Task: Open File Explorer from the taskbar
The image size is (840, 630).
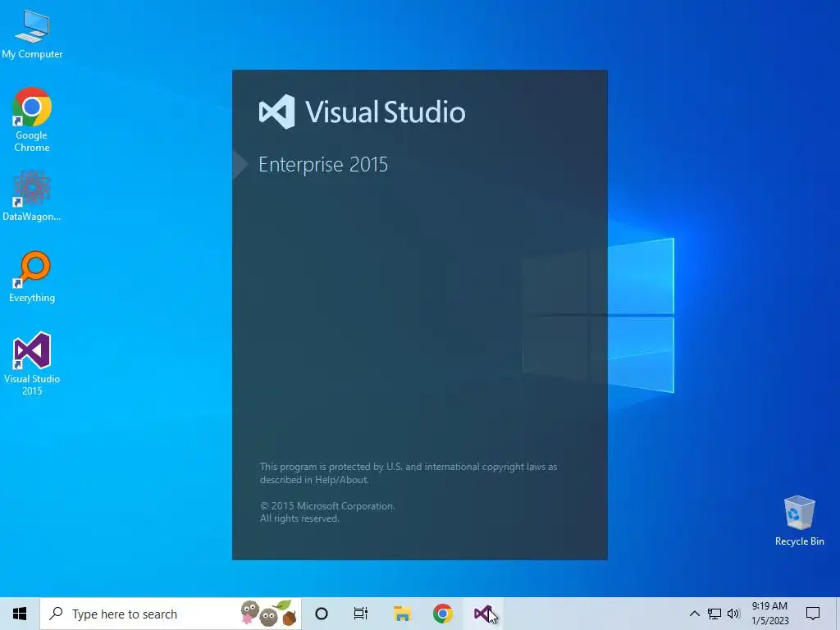Action: coord(402,614)
